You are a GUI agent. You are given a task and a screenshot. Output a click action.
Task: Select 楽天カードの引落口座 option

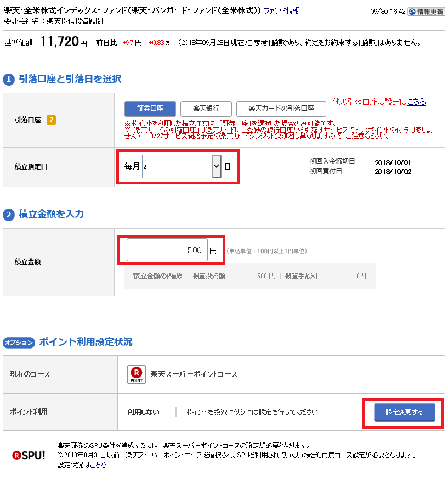[x=281, y=109]
